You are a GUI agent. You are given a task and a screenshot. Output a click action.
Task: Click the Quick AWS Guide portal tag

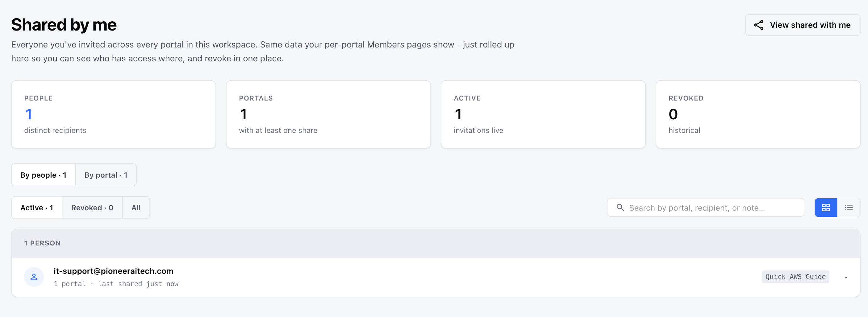(x=795, y=277)
